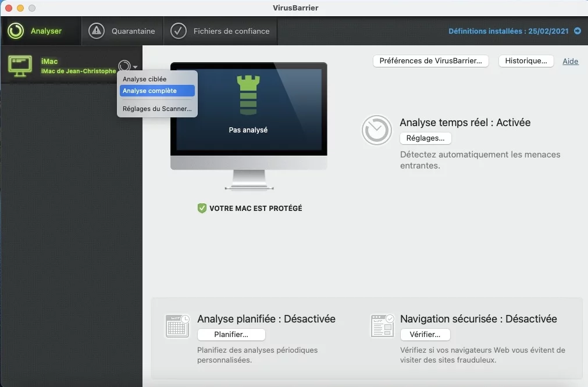The height and width of the screenshot is (387, 588).
Task: Open Réglages for real-time scanning
Action: pos(425,138)
